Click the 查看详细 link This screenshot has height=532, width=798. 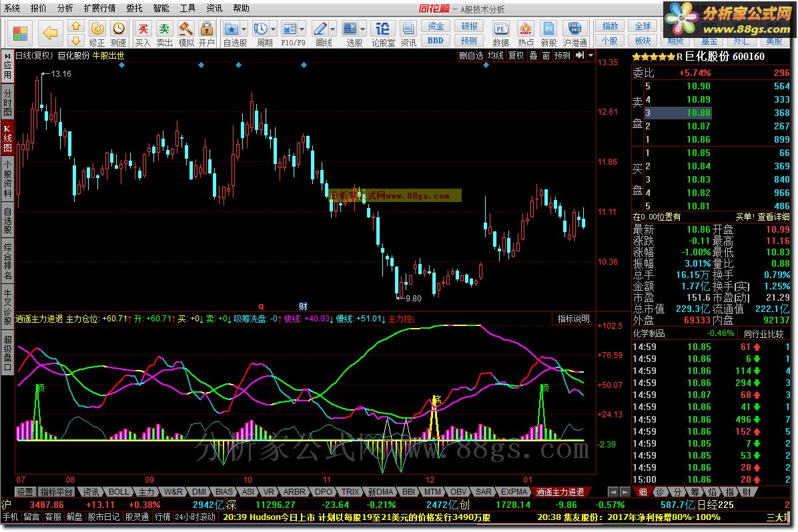pos(773,217)
